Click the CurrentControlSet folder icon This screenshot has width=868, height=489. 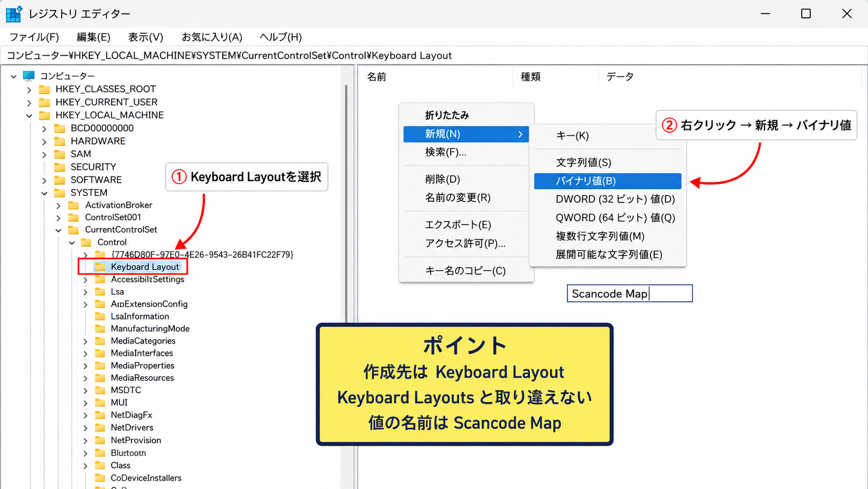[x=74, y=230]
